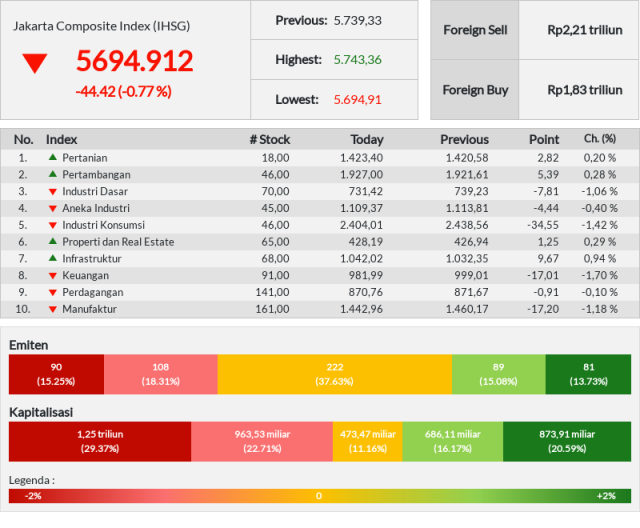Click the Industri Dasar index name
This screenshot has width=640, height=528.
(95, 191)
